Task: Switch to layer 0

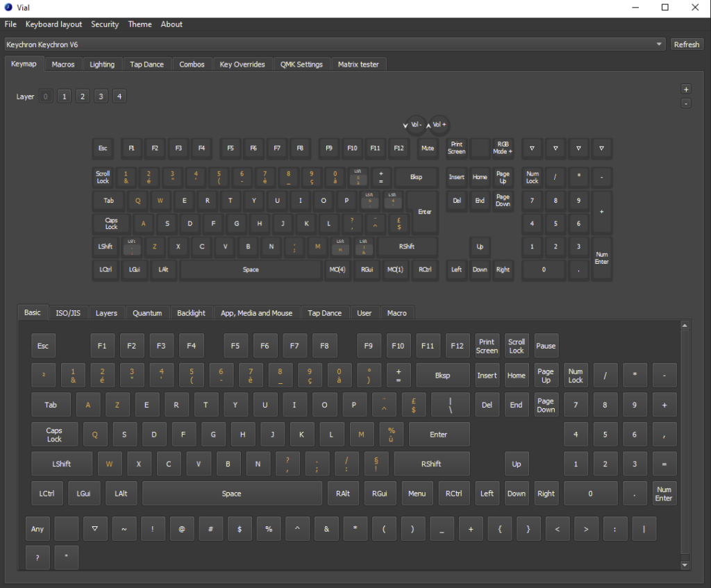Action: click(x=46, y=96)
